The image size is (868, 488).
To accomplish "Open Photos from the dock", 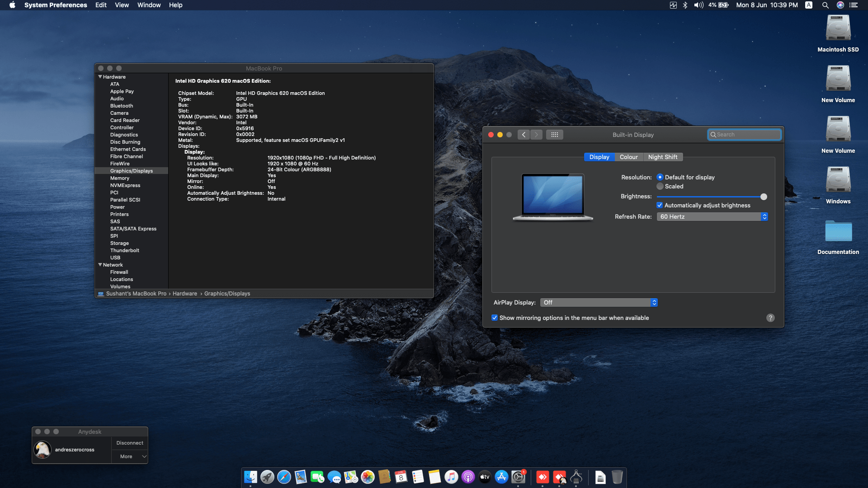I will 368,477.
